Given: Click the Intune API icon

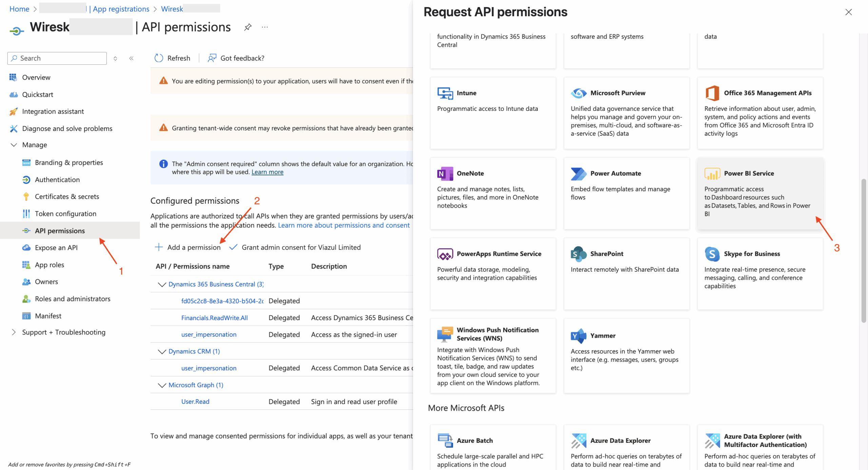Looking at the screenshot, I should point(445,93).
